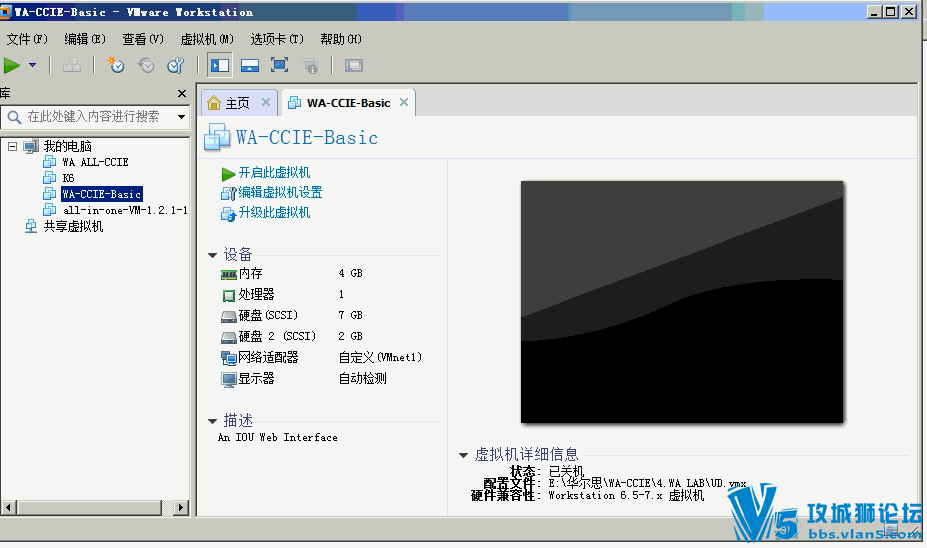Open the 文件(F) menu

[x=27, y=39]
